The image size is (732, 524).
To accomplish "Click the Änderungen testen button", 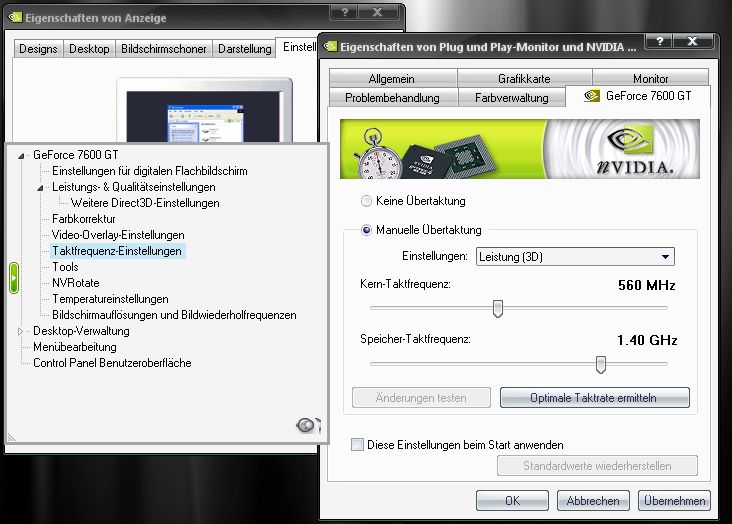I will [x=421, y=397].
